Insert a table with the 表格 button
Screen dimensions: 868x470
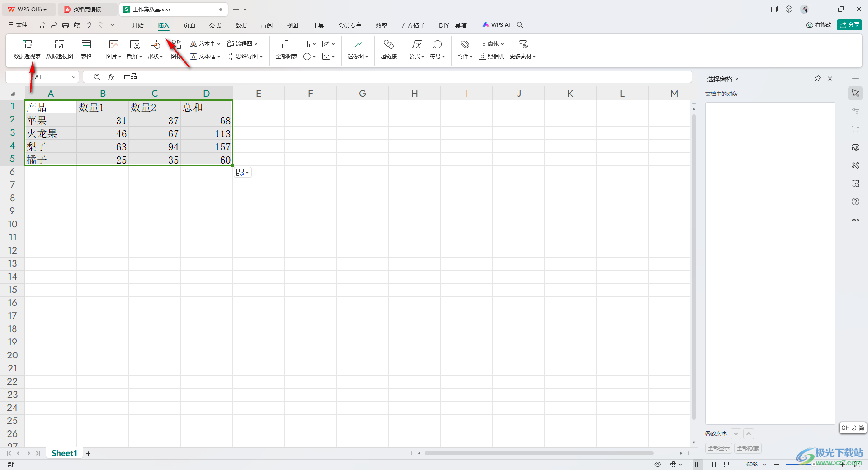[86, 49]
